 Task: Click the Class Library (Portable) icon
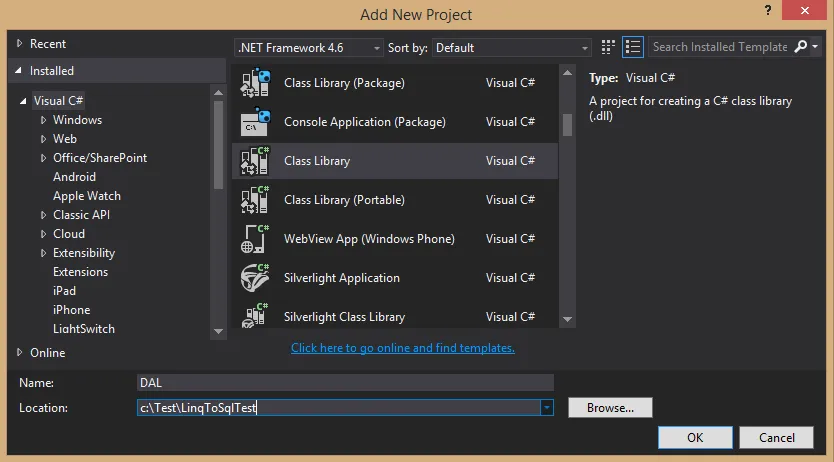click(256, 200)
